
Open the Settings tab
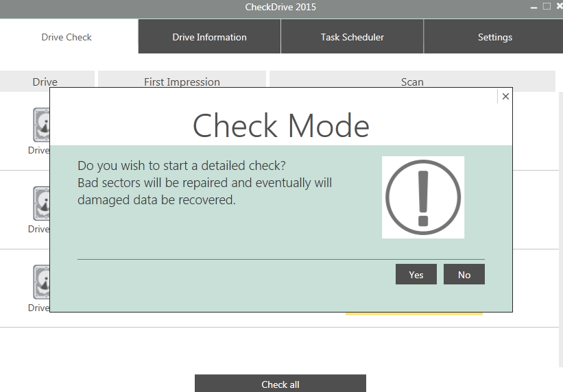[x=494, y=37]
